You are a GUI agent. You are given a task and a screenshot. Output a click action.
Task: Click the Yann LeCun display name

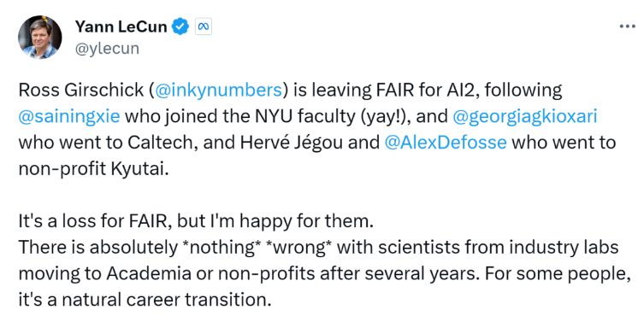point(121,27)
